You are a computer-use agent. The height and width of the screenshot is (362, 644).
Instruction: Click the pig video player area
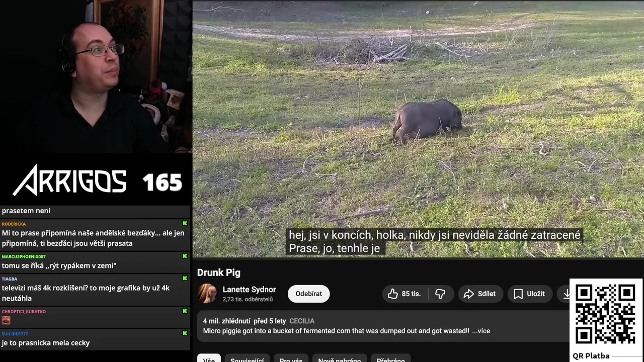point(418,129)
